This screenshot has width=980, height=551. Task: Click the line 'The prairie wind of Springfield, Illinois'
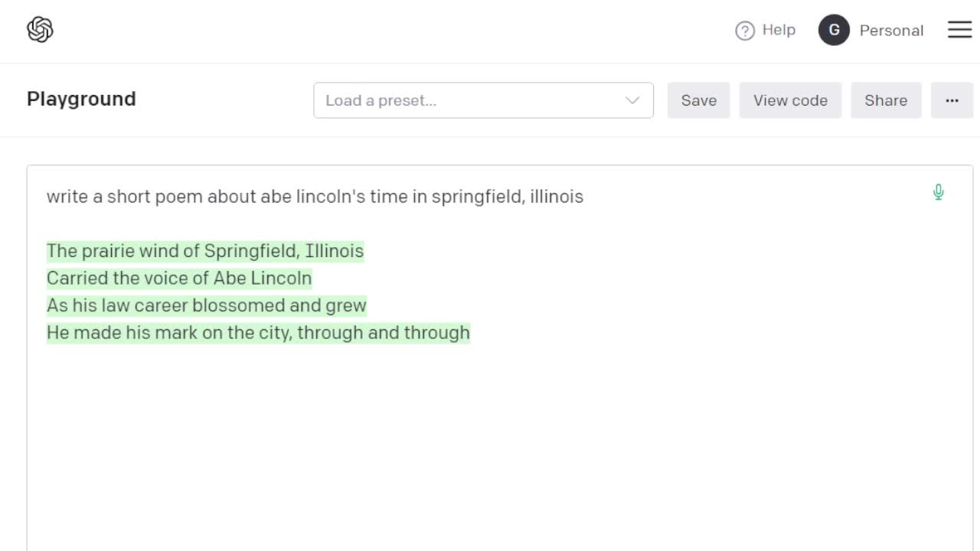click(205, 251)
